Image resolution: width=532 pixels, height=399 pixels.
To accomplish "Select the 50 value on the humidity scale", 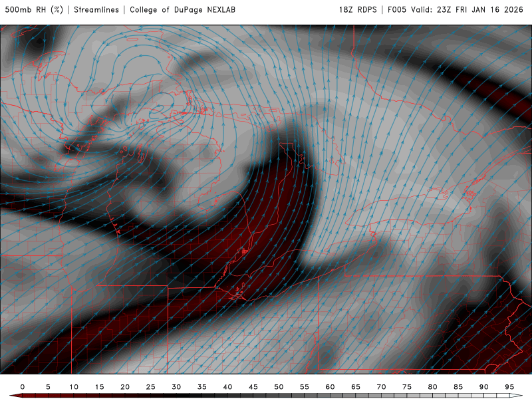I will click(279, 387).
